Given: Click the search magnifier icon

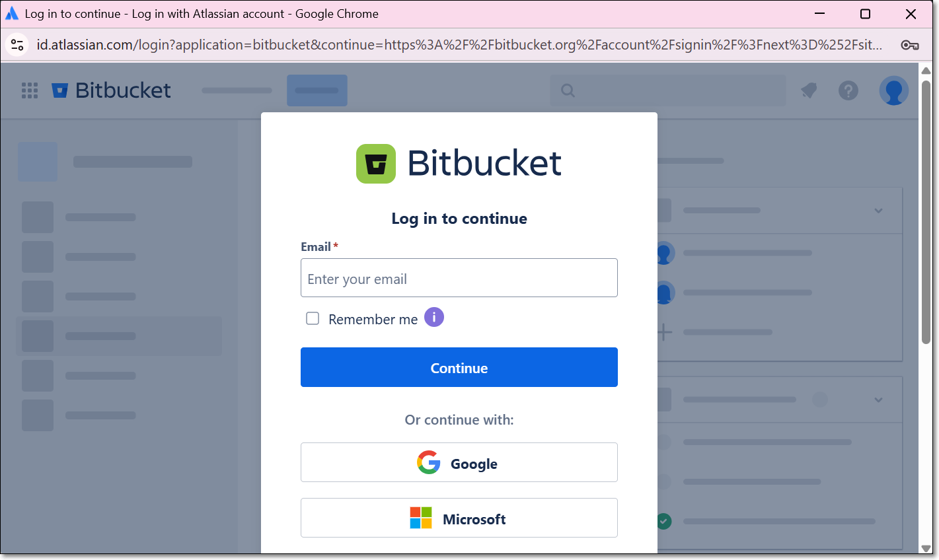Looking at the screenshot, I should point(568,90).
